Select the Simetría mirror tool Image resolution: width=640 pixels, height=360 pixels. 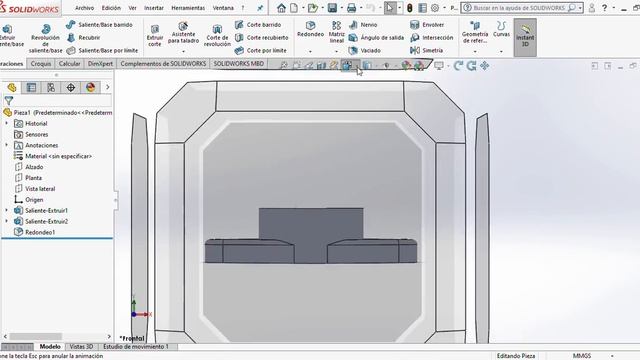point(426,51)
